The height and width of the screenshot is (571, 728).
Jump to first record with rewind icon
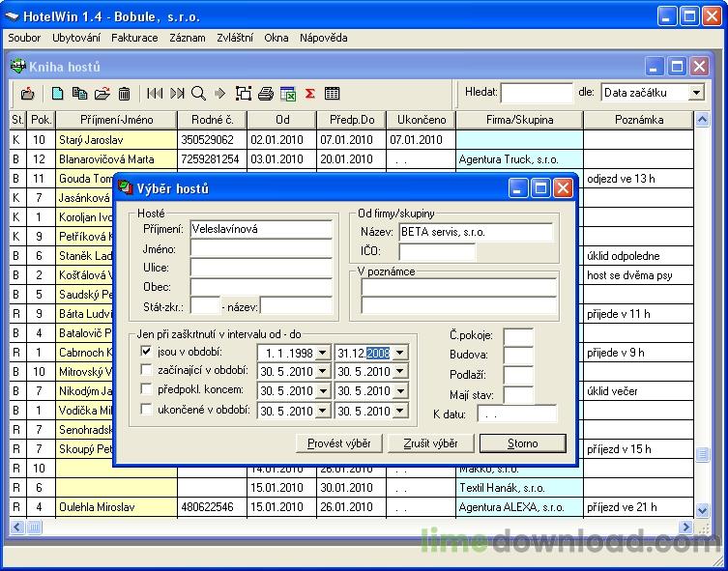pos(155,94)
